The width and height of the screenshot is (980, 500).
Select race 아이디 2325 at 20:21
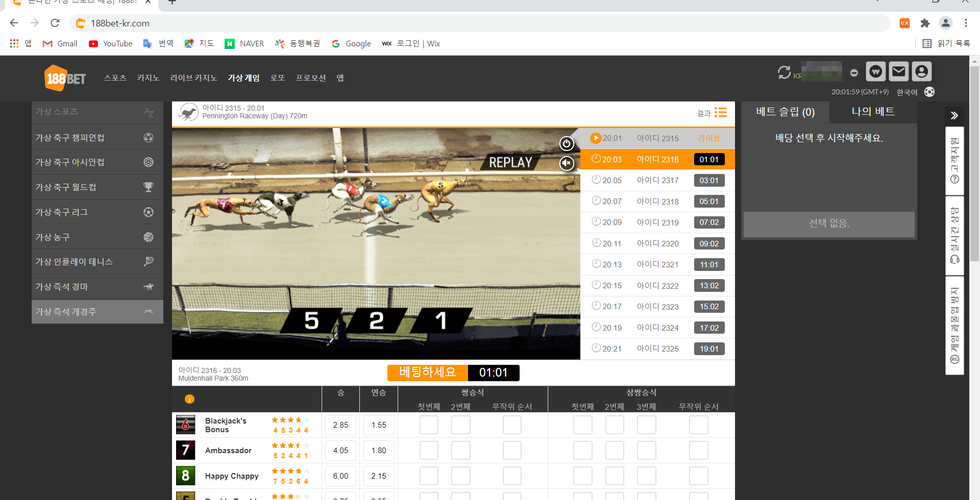[658, 349]
